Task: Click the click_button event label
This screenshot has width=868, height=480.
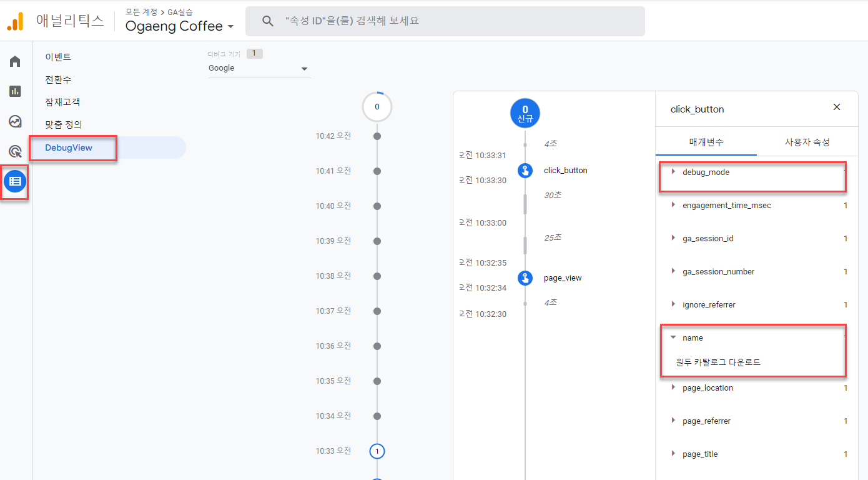Action: tap(565, 171)
